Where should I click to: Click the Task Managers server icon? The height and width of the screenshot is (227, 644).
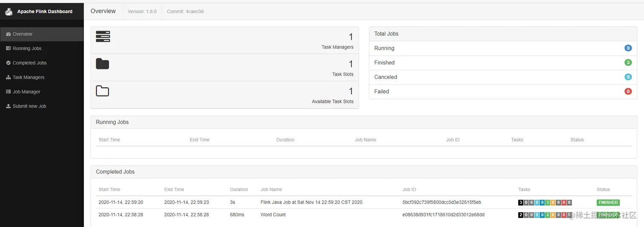[103, 36]
